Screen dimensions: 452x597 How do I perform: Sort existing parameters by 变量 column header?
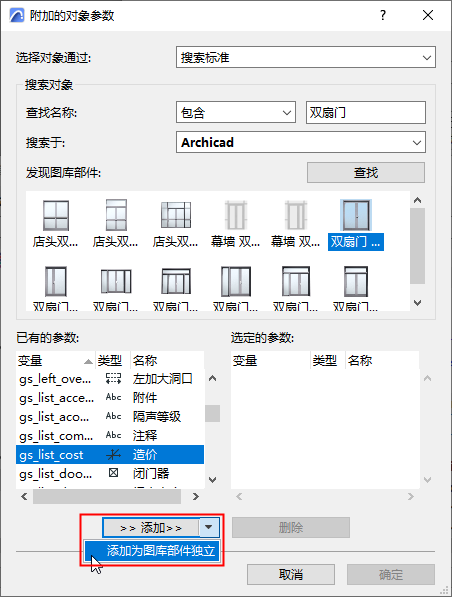55,360
